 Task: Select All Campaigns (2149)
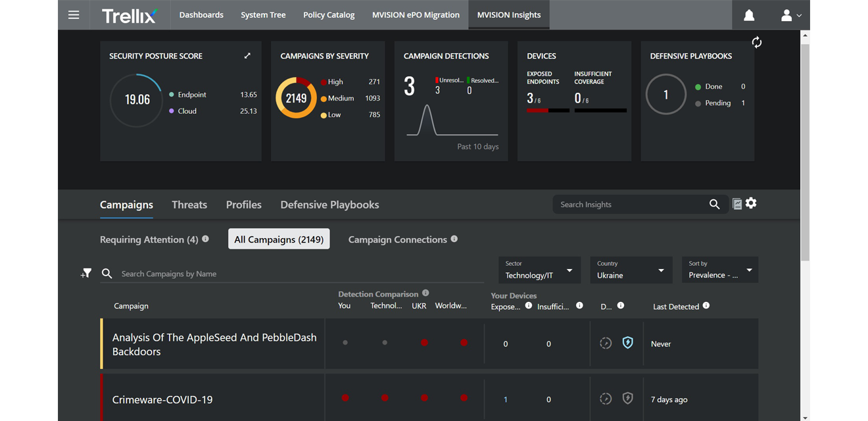tap(279, 239)
